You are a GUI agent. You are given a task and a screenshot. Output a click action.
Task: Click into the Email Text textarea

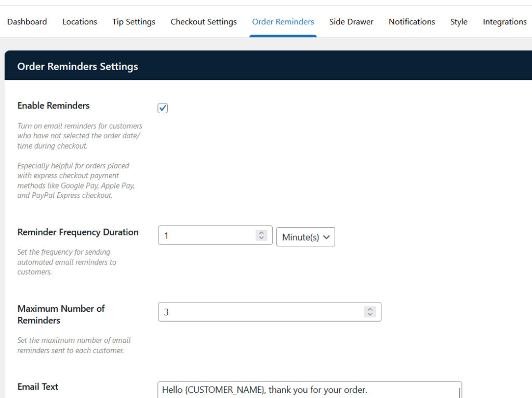307,390
